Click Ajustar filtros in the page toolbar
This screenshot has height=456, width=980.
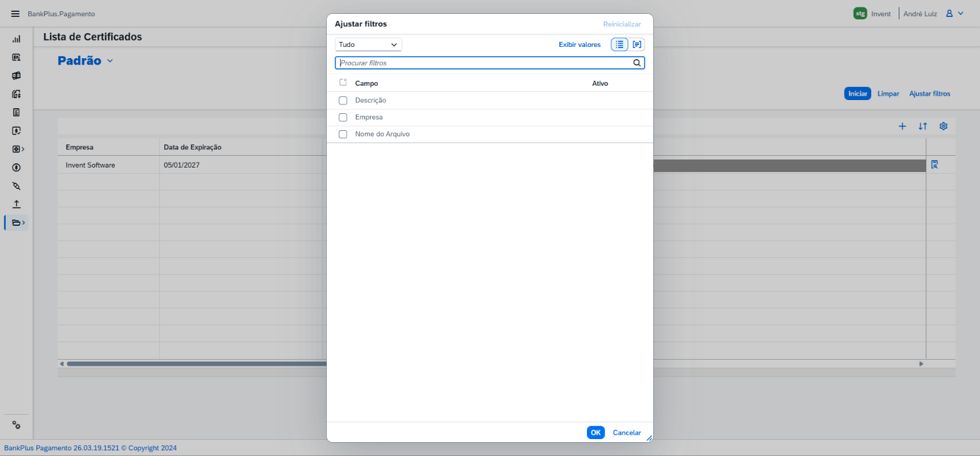click(929, 94)
